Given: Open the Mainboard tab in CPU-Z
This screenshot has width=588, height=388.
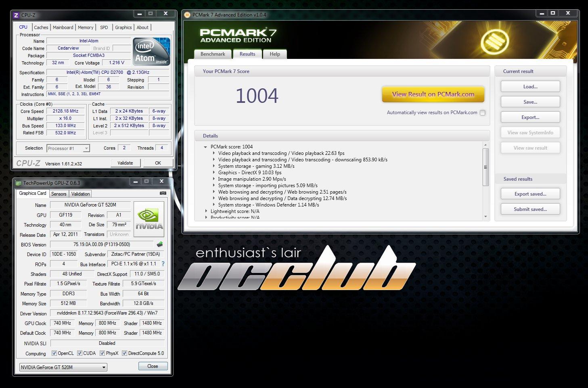Looking at the screenshot, I should (63, 27).
